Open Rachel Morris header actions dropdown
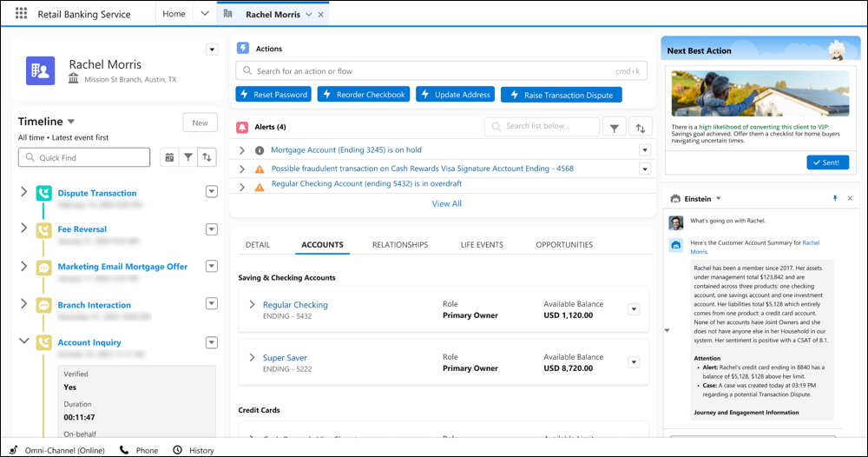Image resolution: width=868 pixels, height=457 pixels. coord(212,50)
